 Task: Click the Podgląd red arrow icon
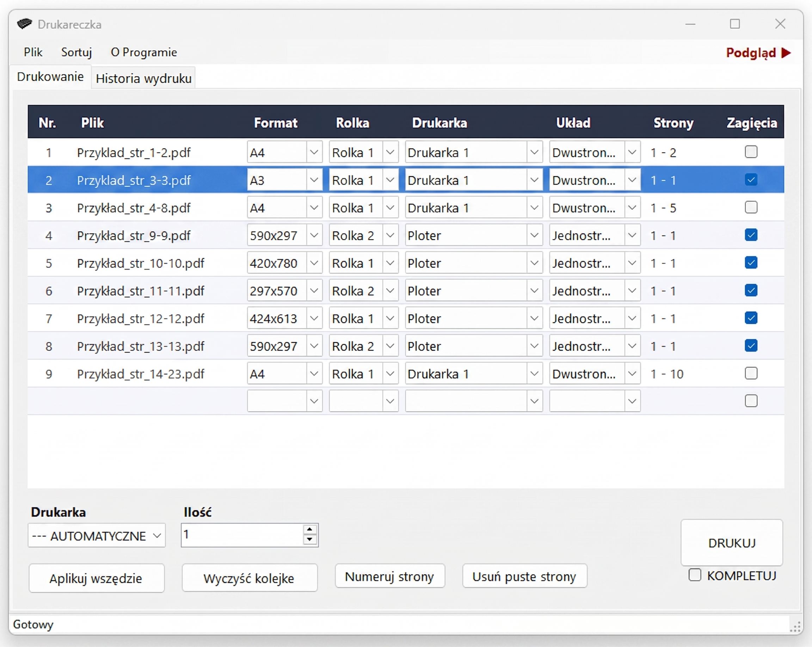(786, 53)
